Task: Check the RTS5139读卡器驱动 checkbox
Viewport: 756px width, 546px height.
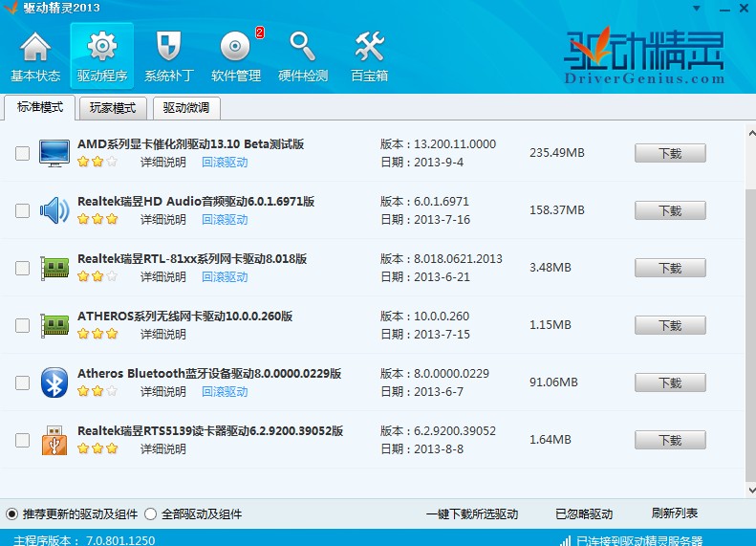Action: (x=22, y=441)
